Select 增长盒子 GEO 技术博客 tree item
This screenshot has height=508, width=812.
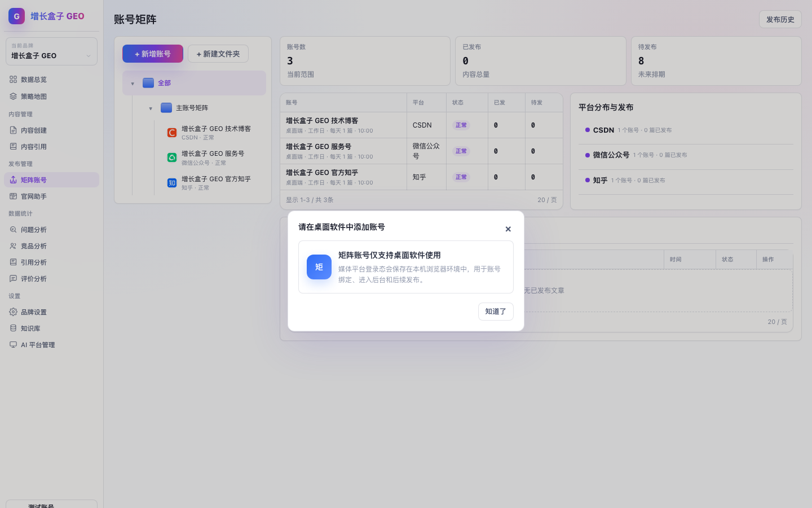[215, 133]
